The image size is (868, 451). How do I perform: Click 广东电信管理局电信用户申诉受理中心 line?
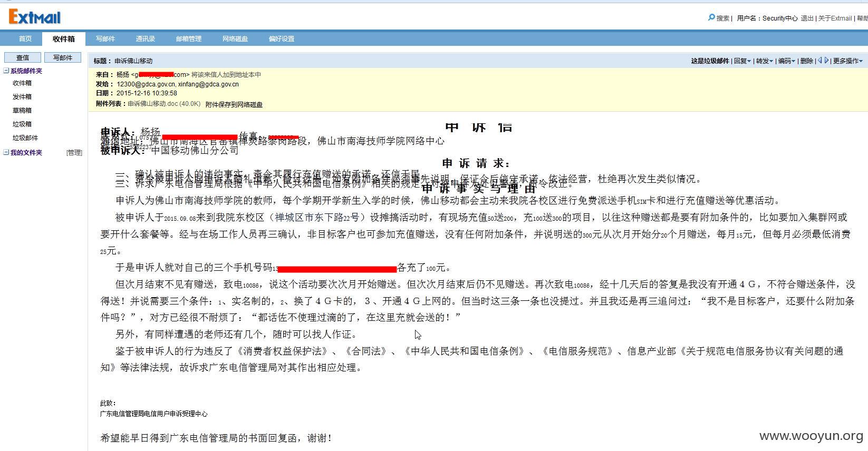pos(154,414)
